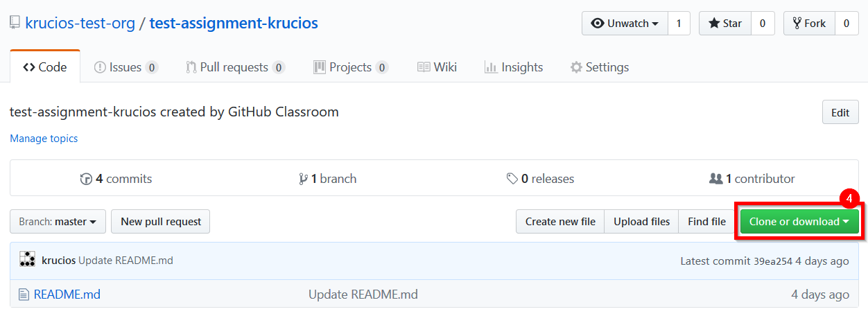Open the Pull requests tab
868x316 pixels.
tap(236, 67)
